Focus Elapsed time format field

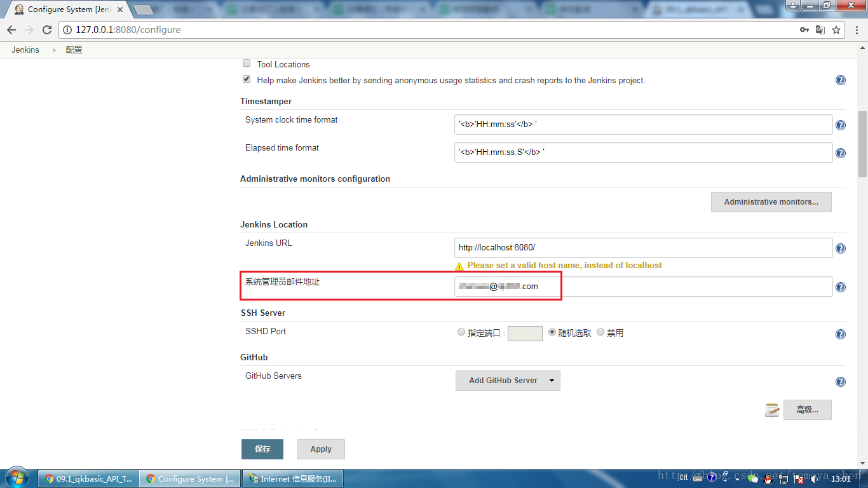click(x=643, y=152)
